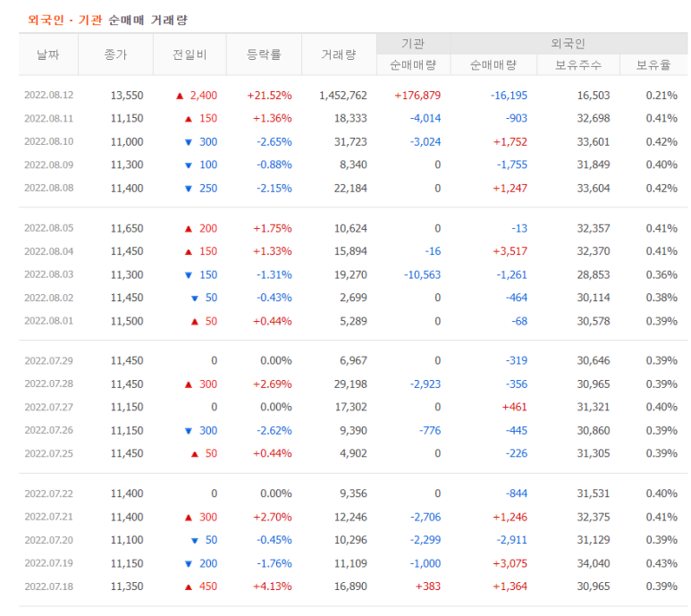Select the date 2022.08.05
691x616 pixels.
point(49,228)
